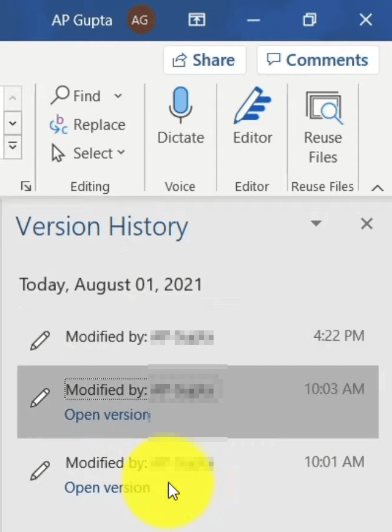392x532 pixels.
Task: Open version from 10:01 AM
Action: pyautogui.click(x=107, y=487)
